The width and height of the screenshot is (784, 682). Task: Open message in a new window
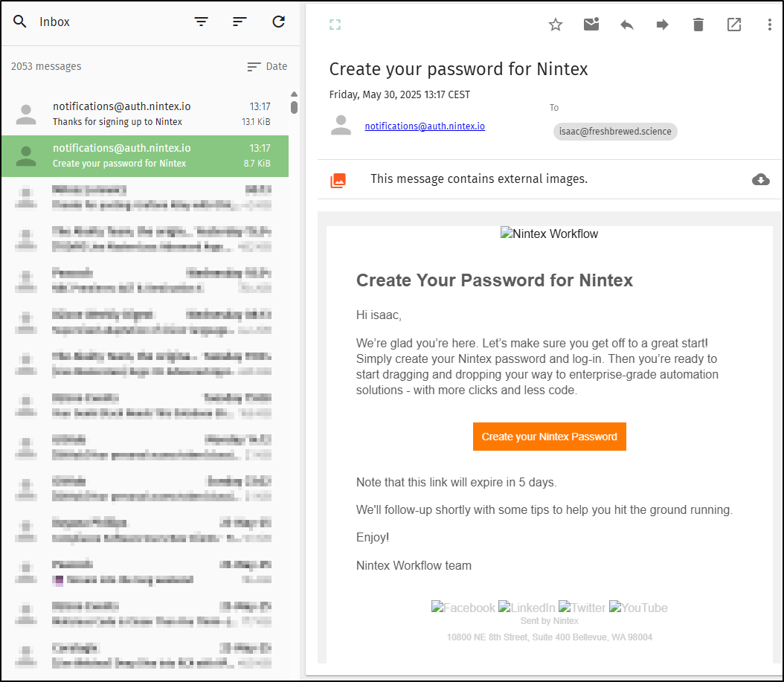tap(734, 25)
